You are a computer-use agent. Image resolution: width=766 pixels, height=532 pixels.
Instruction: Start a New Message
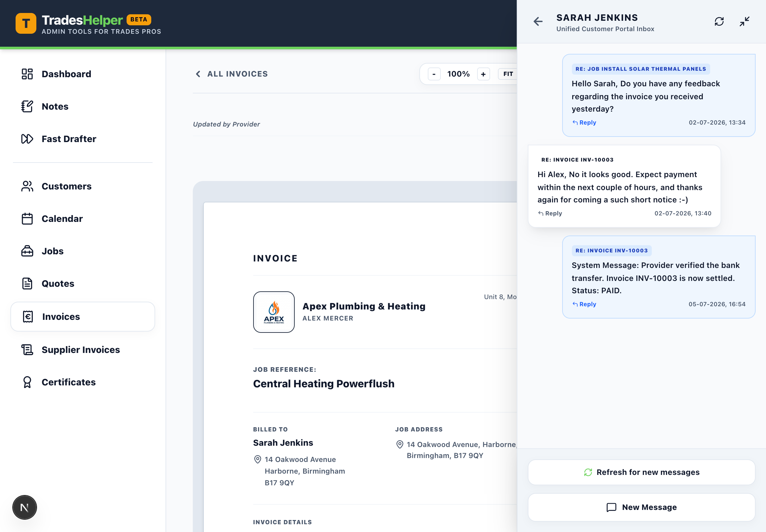[641, 507]
